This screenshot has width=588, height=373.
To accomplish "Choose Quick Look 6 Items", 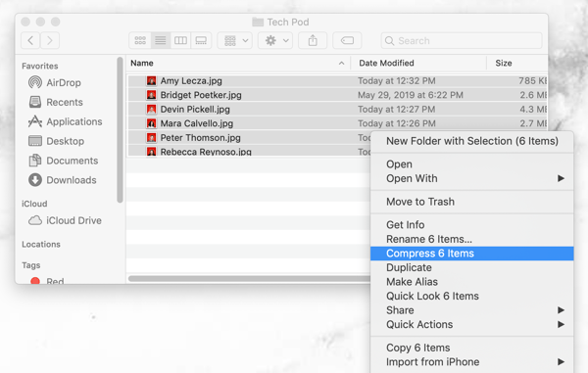I will 471,296.
